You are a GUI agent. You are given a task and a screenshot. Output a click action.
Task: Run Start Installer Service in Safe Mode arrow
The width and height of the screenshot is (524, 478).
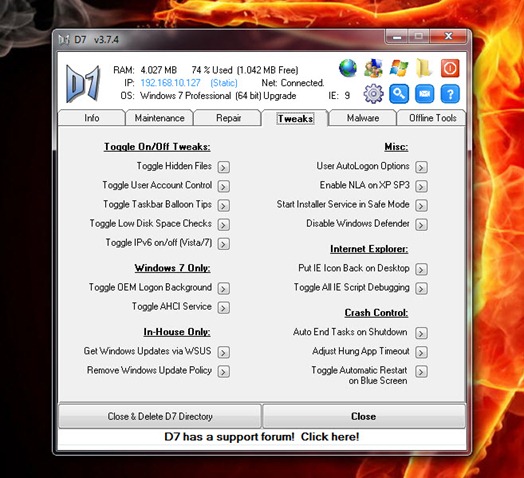pos(421,205)
